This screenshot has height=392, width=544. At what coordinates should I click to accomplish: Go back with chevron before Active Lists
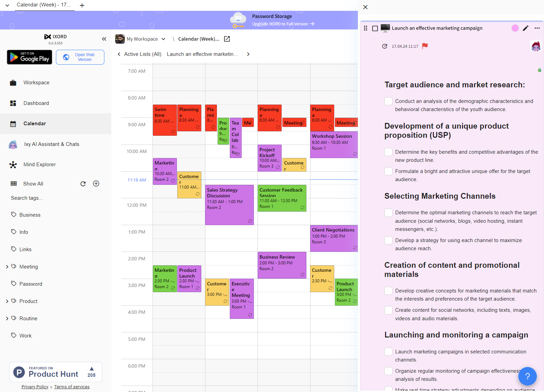(119, 54)
